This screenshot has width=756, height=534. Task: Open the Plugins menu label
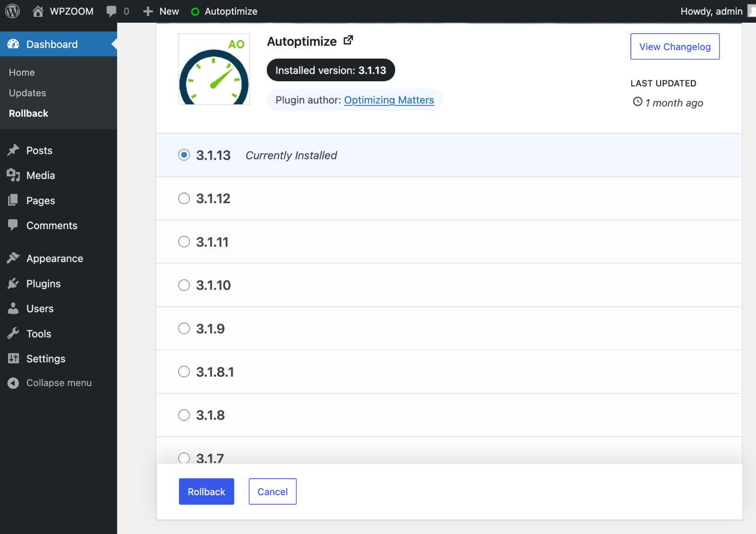coord(43,284)
